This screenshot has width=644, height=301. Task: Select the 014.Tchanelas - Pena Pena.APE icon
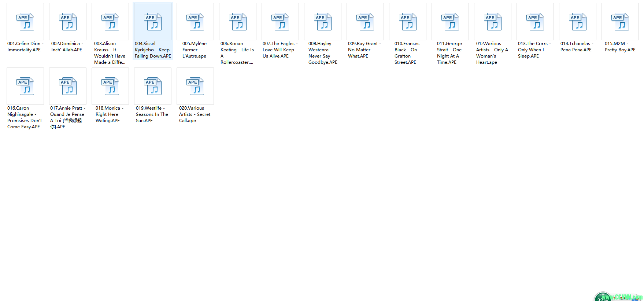pyautogui.click(x=578, y=22)
